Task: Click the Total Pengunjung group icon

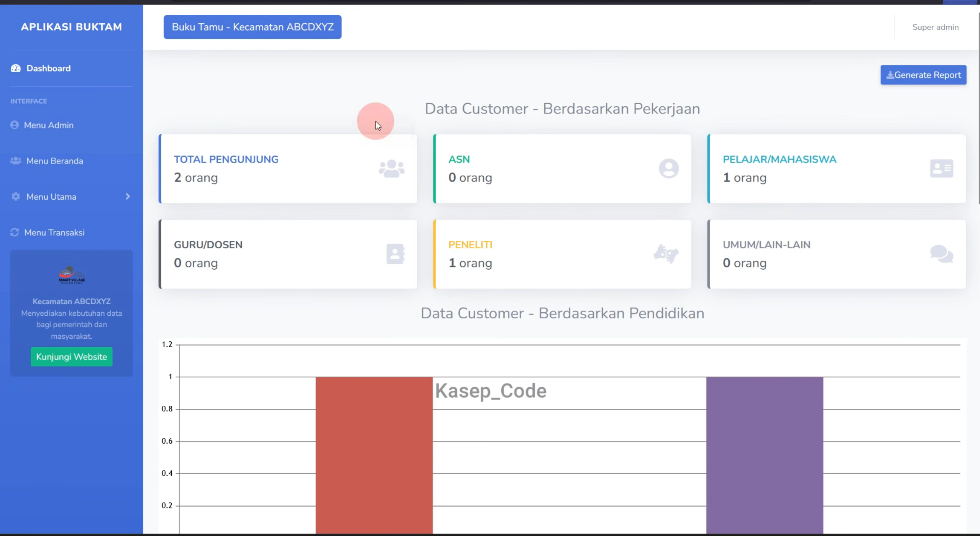Action: coord(392,169)
